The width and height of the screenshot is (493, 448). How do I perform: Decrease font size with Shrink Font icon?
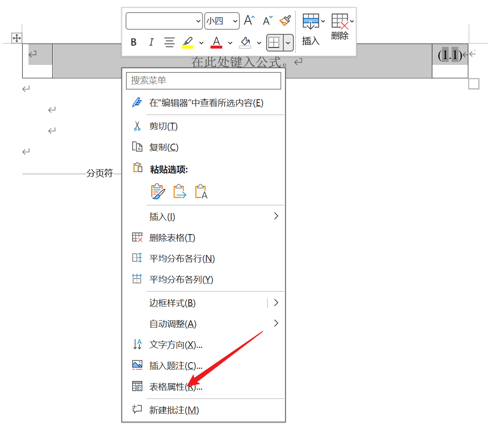pyautogui.click(x=267, y=20)
